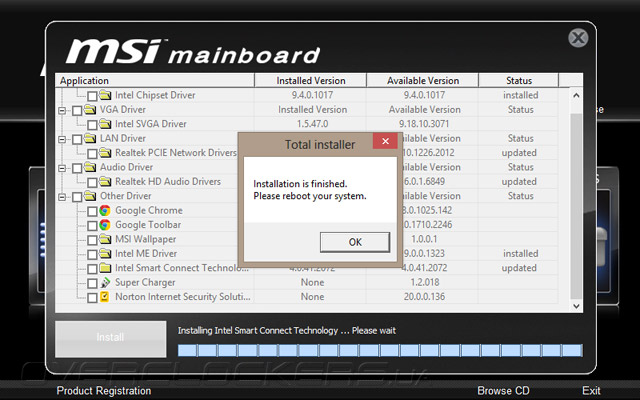Viewport: 640px width, 400px height.
Task: Click the Audio Driver folder icon
Action: point(90,167)
